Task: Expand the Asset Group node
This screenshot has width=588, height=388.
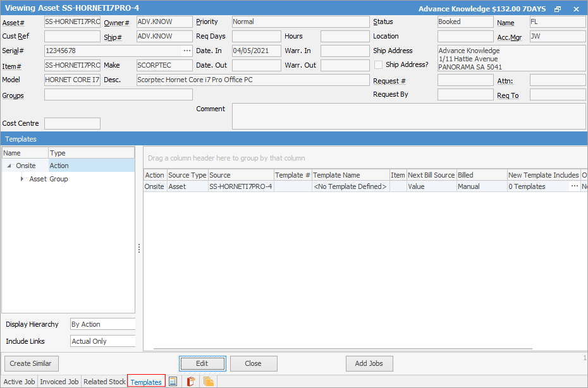Action: coord(23,179)
